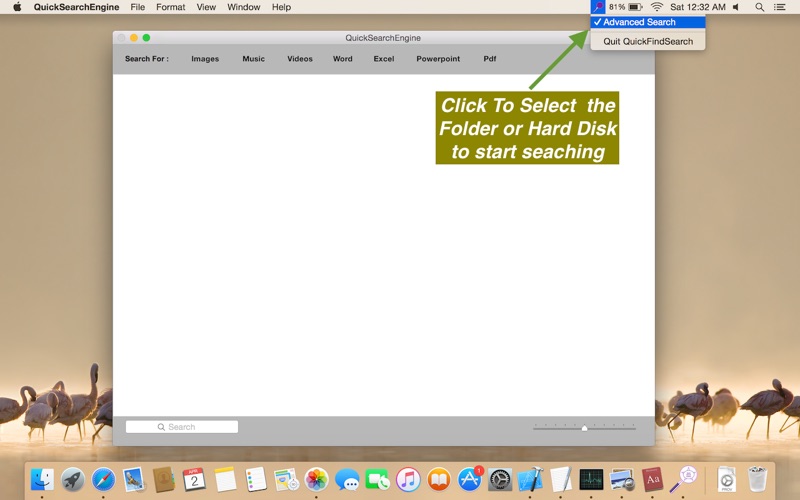Open FaceTime icon in dock
The height and width of the screenshot is (500, 800).
click(378, 480)
